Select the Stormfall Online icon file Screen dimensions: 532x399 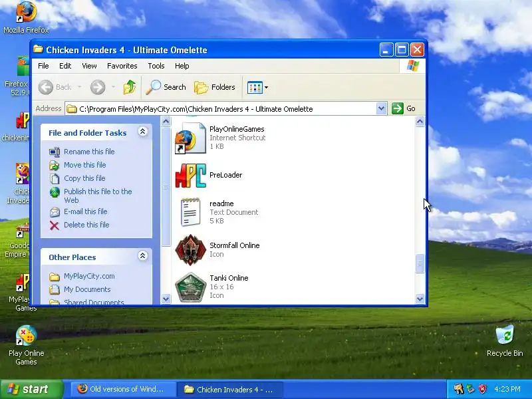point(190,250)
